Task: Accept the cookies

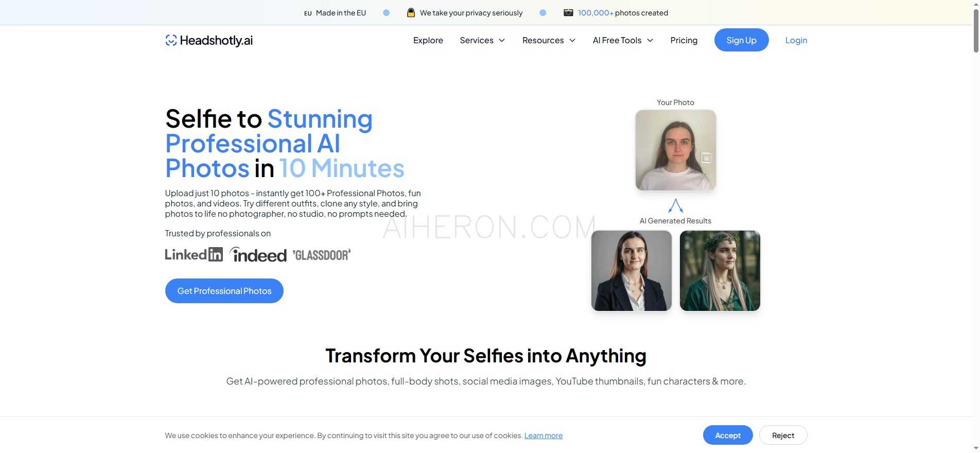Action: click(728, 435)
